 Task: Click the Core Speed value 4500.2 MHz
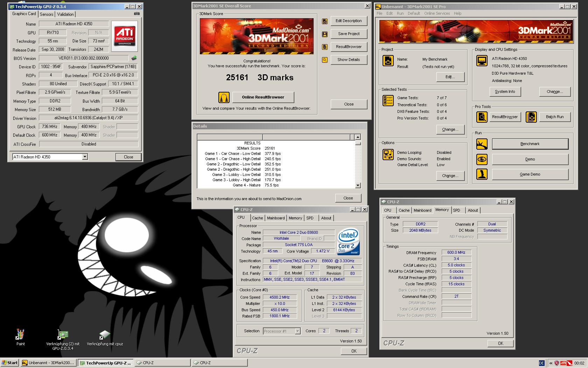[x=279, y=297]
